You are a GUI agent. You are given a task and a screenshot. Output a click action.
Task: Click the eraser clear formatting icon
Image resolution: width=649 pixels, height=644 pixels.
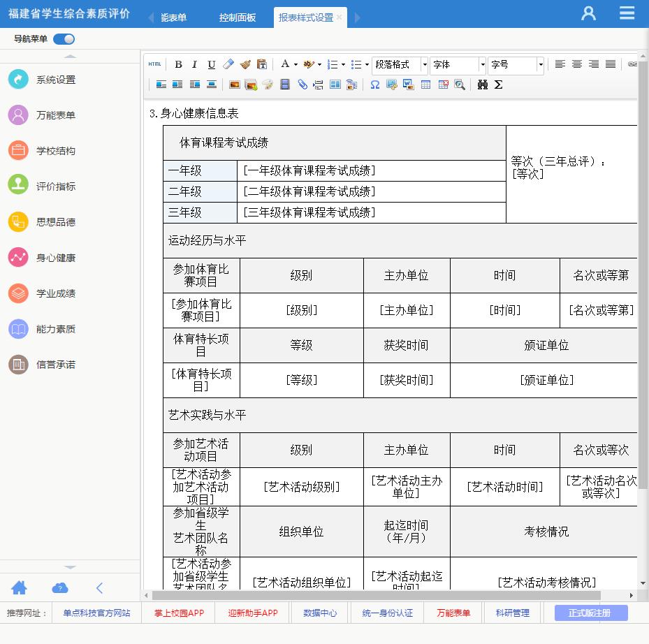tap(228, 64)
